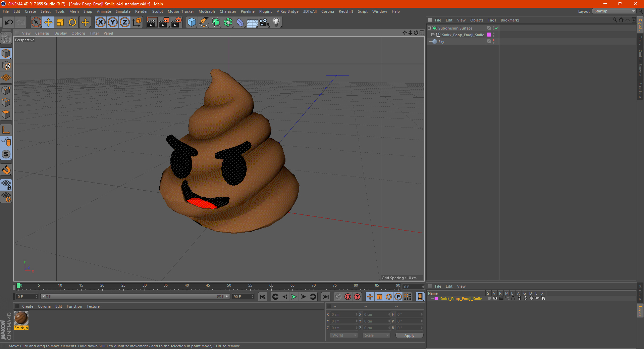
Task: Toggle Subdivision Surface enable checkmark
Action: (497, 28)
